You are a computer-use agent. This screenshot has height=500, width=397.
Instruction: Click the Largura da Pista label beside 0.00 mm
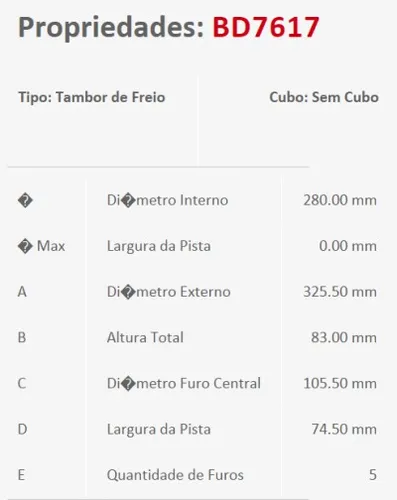tap(159, 246)
